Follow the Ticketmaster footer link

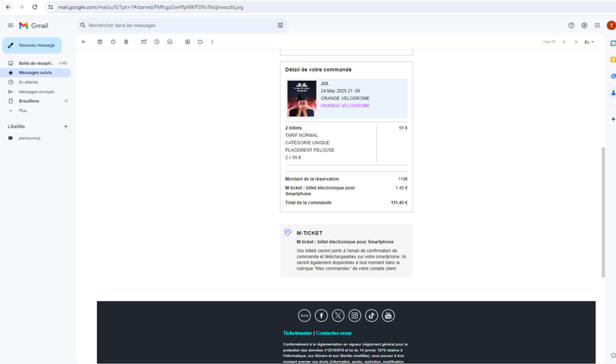(298, 333)
